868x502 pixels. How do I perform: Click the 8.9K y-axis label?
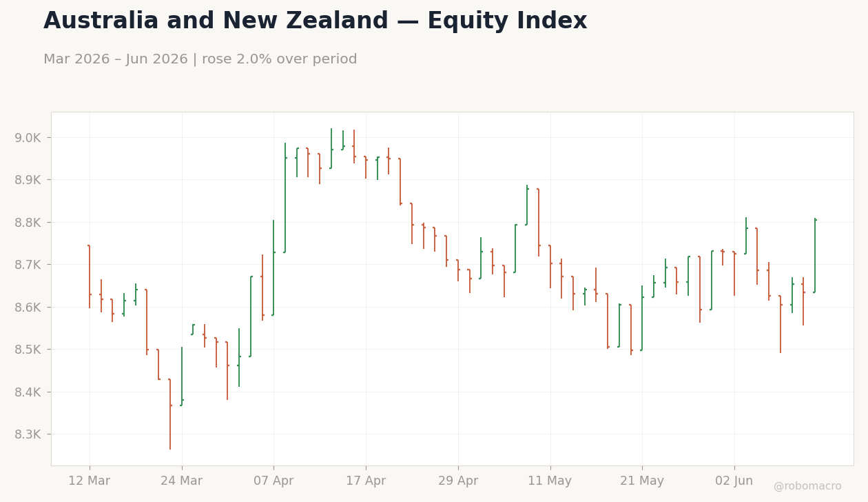pyautogui.click(x=28, y=180)
